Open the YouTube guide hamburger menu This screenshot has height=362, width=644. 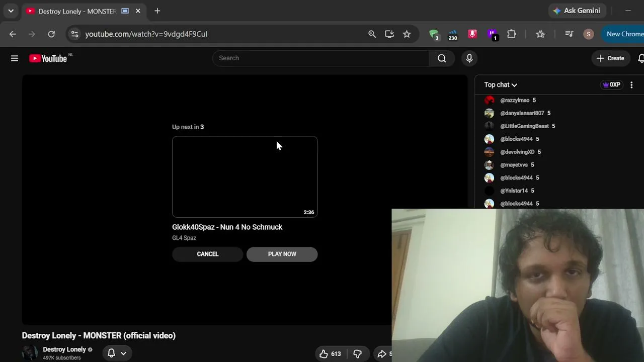[x=15, y=58]
